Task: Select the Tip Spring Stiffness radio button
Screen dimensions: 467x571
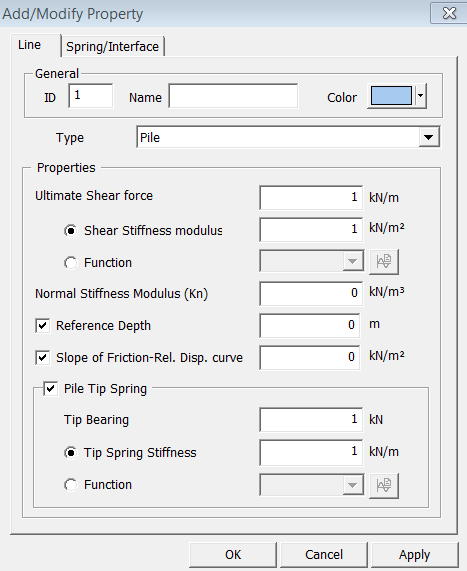Action: 70,453
